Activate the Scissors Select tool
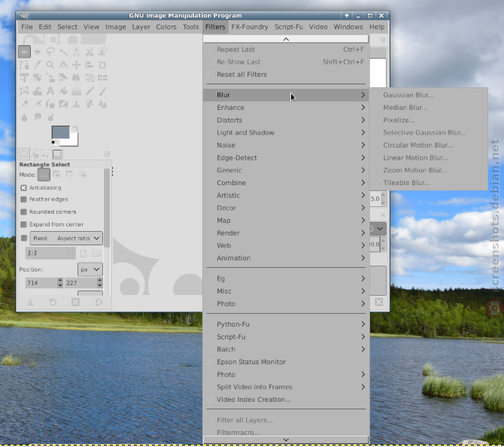504x447 pixels. point(90,51)
